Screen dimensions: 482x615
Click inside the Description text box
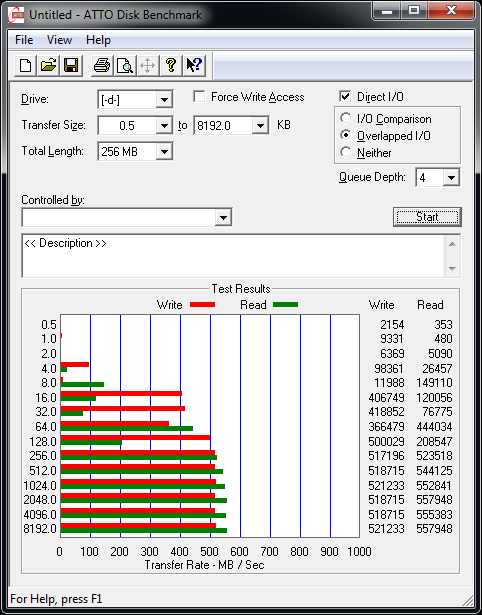click(x=234, y=256)
